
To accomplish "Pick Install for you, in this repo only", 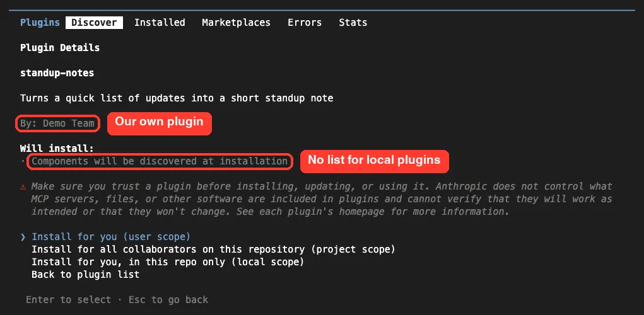I will click(168, 261).
